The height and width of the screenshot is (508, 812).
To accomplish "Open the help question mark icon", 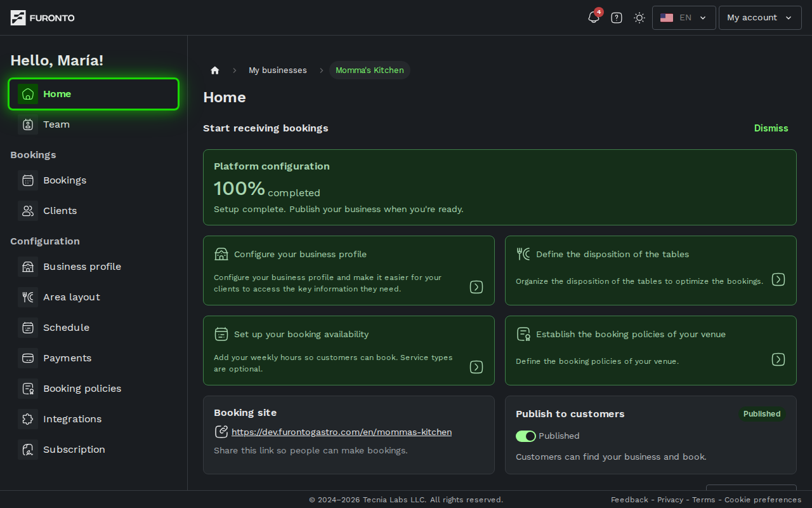I will pyautogui.click(x=617, y=18).
